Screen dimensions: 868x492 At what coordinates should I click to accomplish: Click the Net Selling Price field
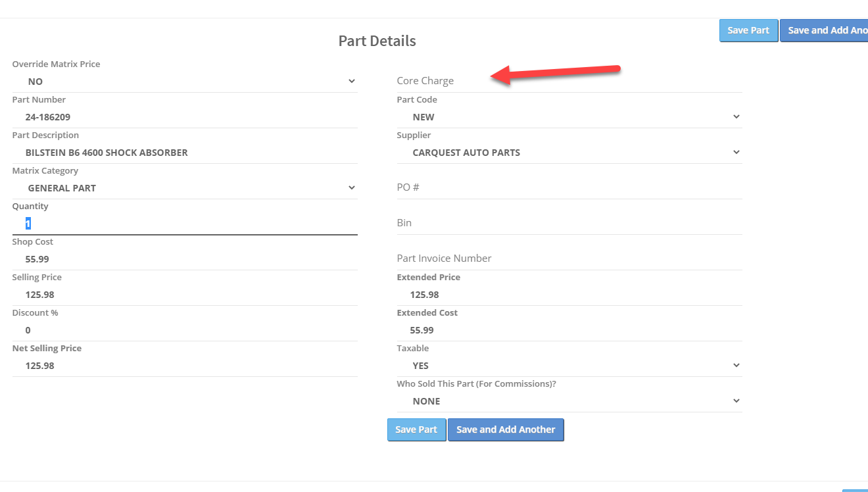coord(184,366)
